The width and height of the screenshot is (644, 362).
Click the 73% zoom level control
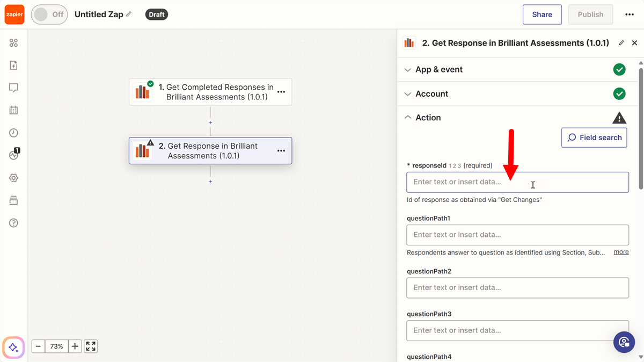pyautogui.click(x=56, y=346)
